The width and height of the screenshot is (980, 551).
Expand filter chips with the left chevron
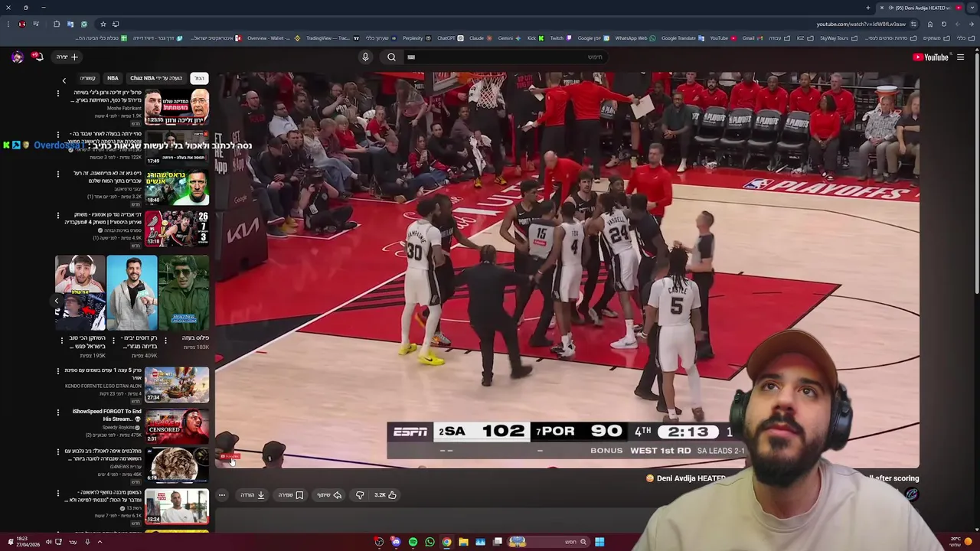(64, 80)
